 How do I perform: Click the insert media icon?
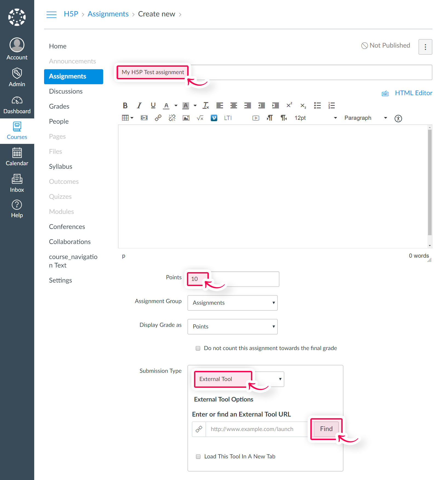pyautogui.click(x=144, y=118)
